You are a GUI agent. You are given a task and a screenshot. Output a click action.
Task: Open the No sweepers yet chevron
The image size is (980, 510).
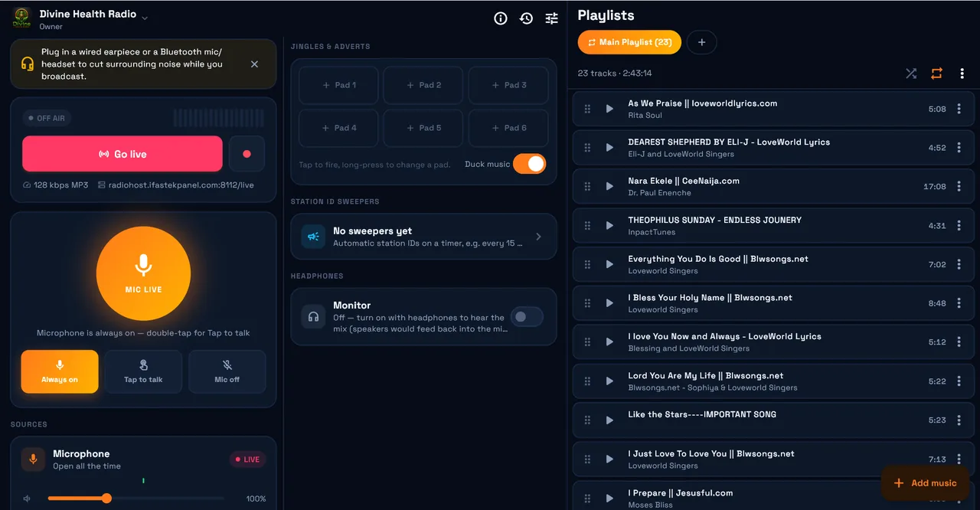click(538, 237)
